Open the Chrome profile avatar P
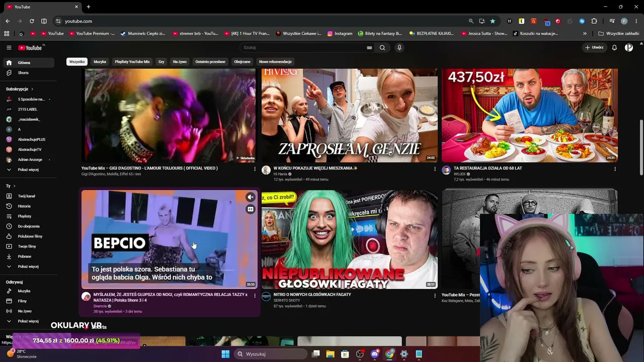The width and height of the screenshot is (644, 362). [624, 21]
